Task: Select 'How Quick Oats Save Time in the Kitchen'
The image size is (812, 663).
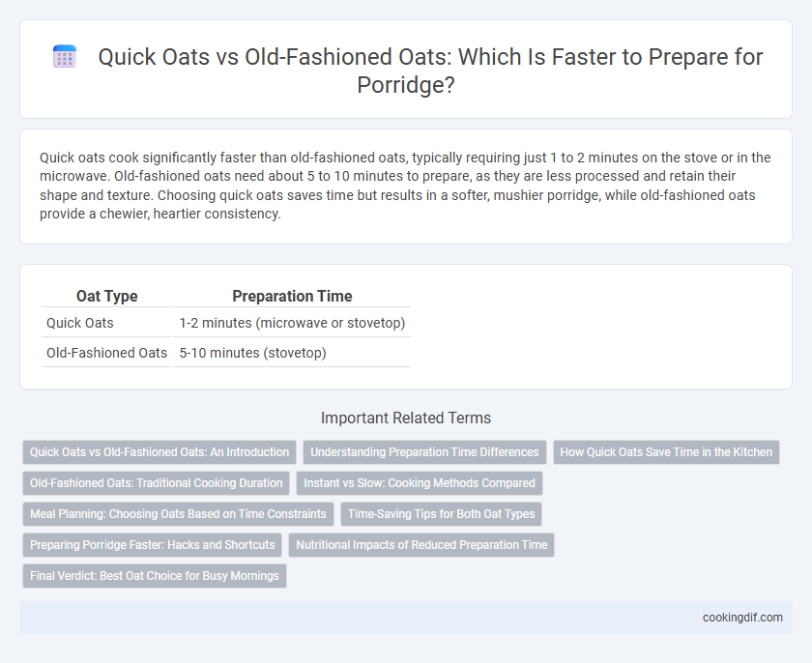Action: click(666, 452)
